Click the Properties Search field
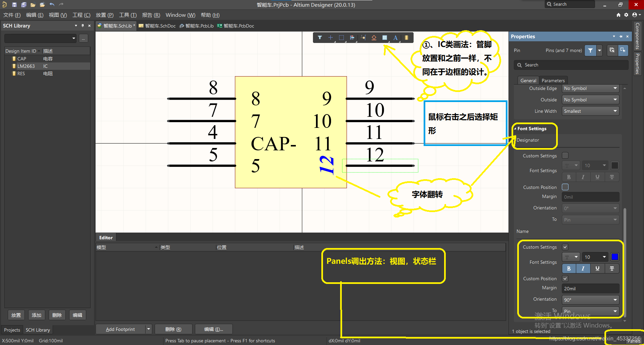The width and height of the screenshot is (644, 345). tap(571, 65)
